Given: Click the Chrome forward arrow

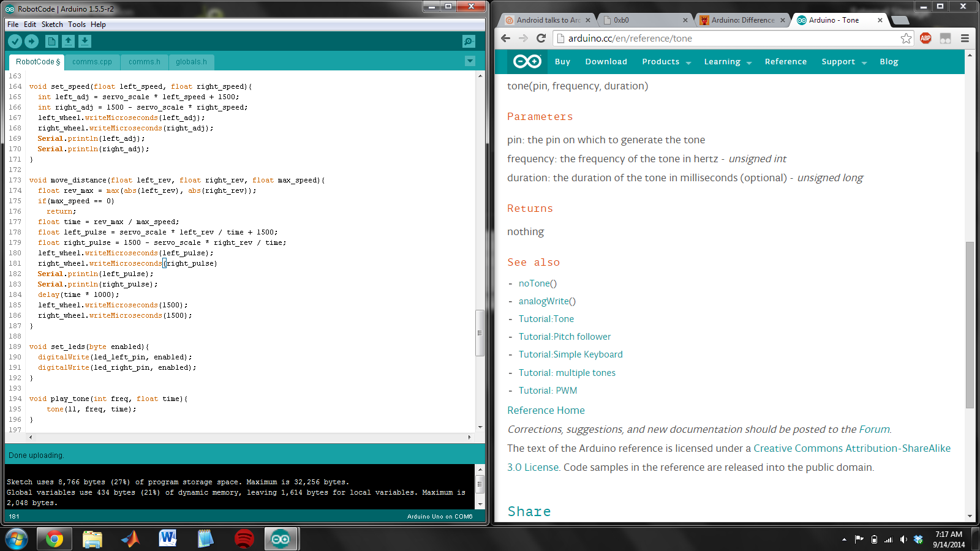Looking at the screenshot, I should coord(523,38).
